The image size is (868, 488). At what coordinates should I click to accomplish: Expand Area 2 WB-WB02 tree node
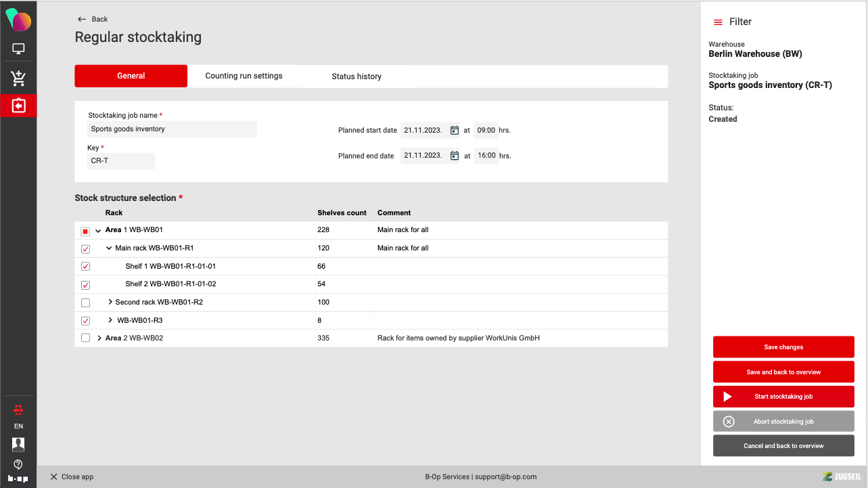tap(99, 338)
